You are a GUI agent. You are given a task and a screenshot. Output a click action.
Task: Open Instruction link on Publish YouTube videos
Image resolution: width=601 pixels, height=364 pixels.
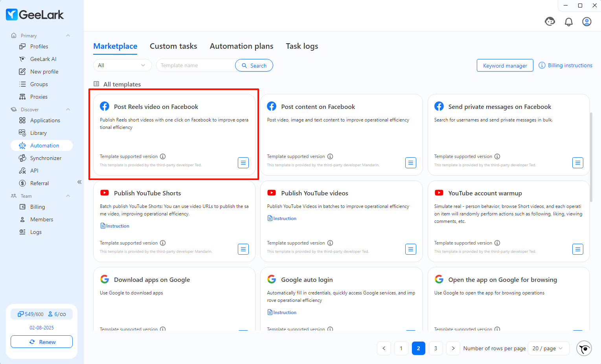tap(282, 219)
